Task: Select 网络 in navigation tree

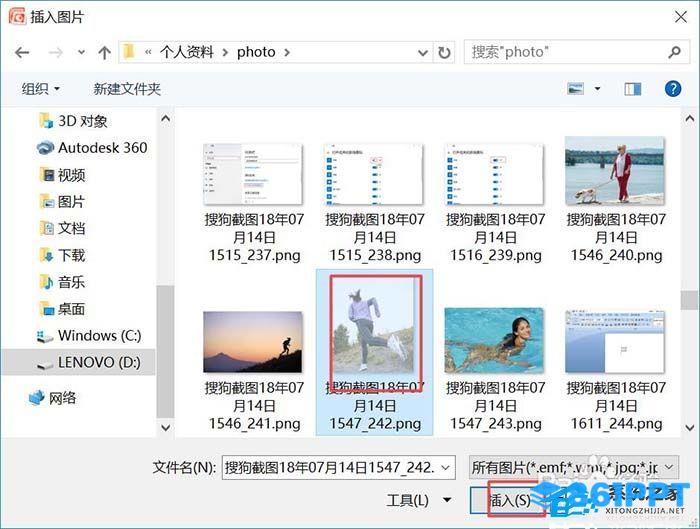Action: click(x=53, y=397)
